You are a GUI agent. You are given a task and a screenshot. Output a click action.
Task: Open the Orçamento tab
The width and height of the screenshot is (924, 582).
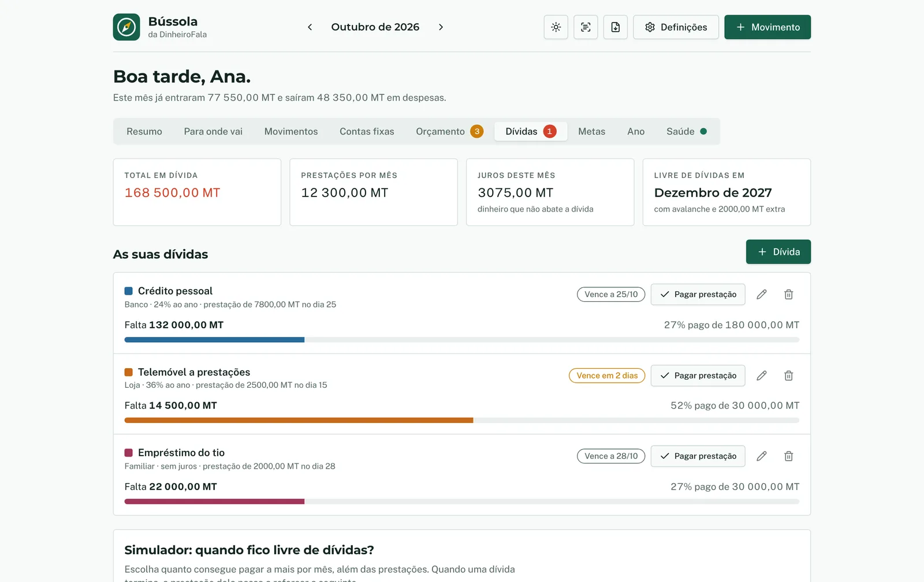(x=449, y=132)
